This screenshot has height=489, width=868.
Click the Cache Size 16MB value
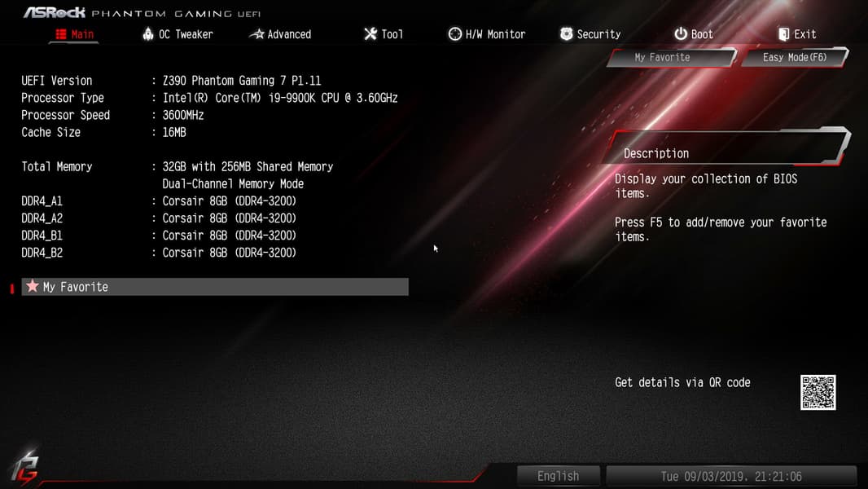point(173,132)
